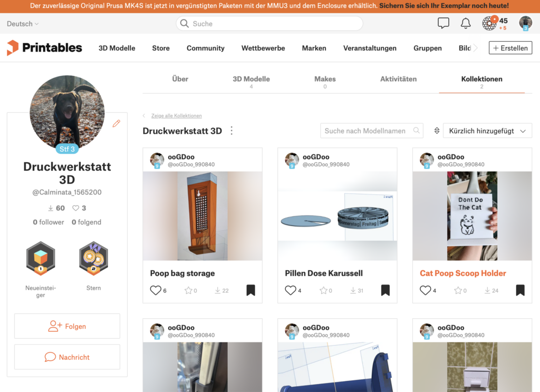This screenshot has height=392, width=540.
Task: Click the Printables logo
Action: (x=44, y=48)
